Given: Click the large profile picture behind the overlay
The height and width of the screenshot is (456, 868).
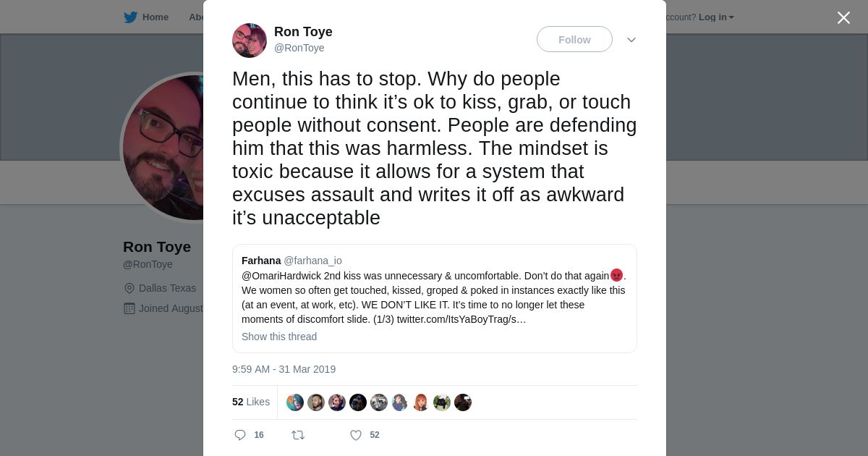Looking at the screenshot, I should click(x=165, y=147).
